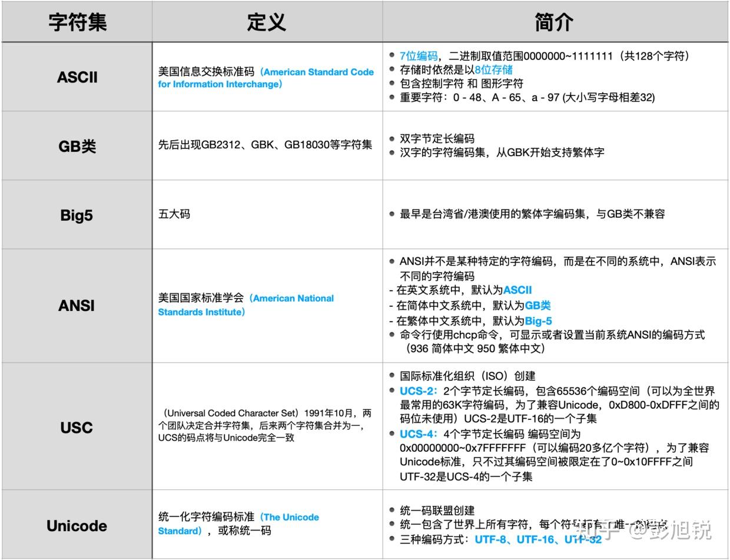Click the Unicode row label

click(x=76, y=526)
